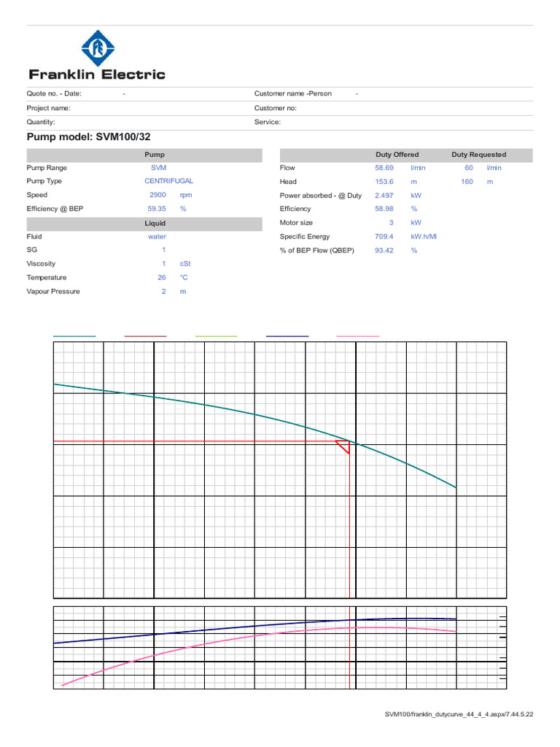
Task: Select the pink legend line swatch
Action: tap(358, 336)
